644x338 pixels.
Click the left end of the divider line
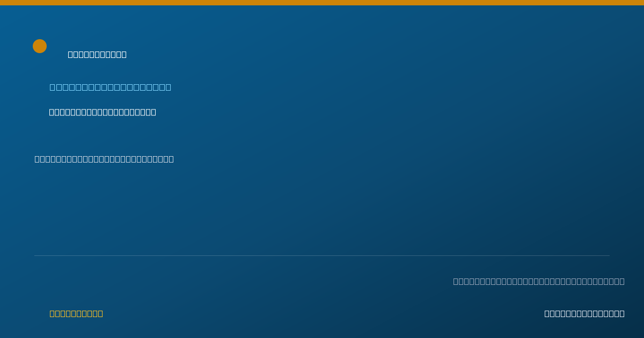[35, 255]
